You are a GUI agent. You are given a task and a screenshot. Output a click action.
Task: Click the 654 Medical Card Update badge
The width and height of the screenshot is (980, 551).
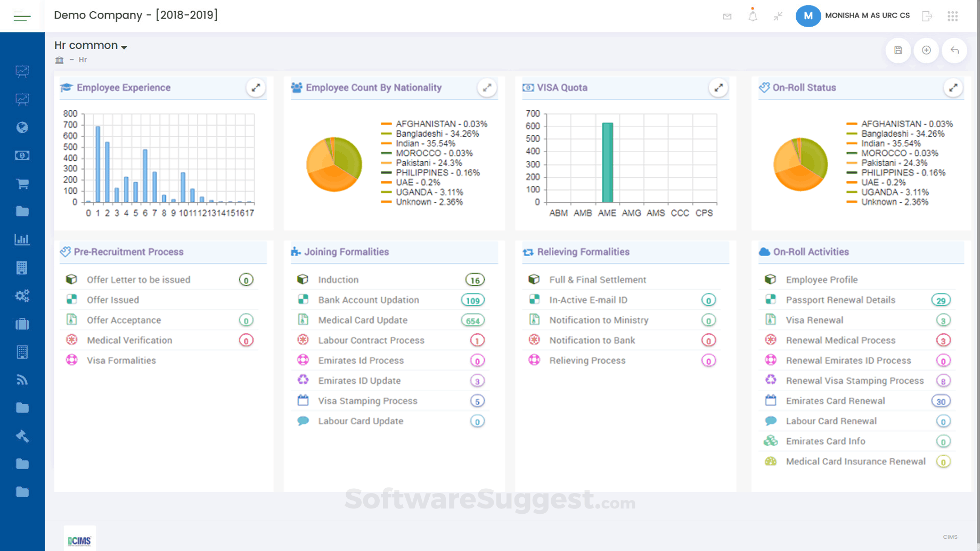point(473,320)
